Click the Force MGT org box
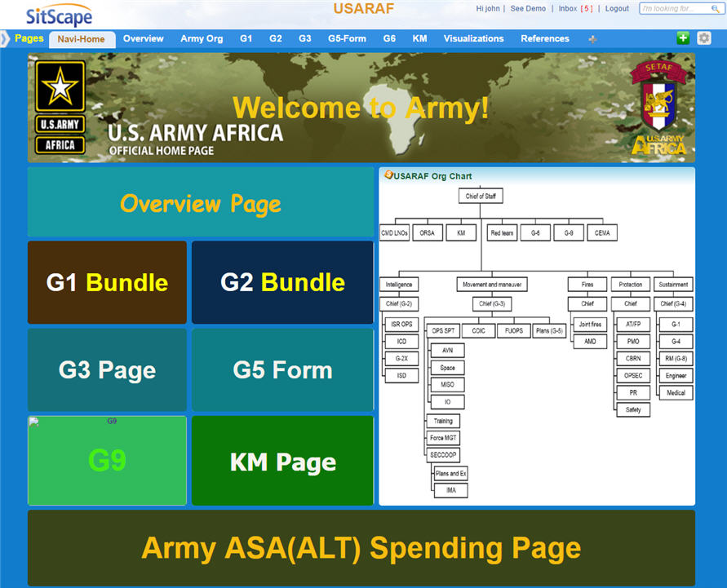Screen dimensions: 727x588 coord(443,438)
